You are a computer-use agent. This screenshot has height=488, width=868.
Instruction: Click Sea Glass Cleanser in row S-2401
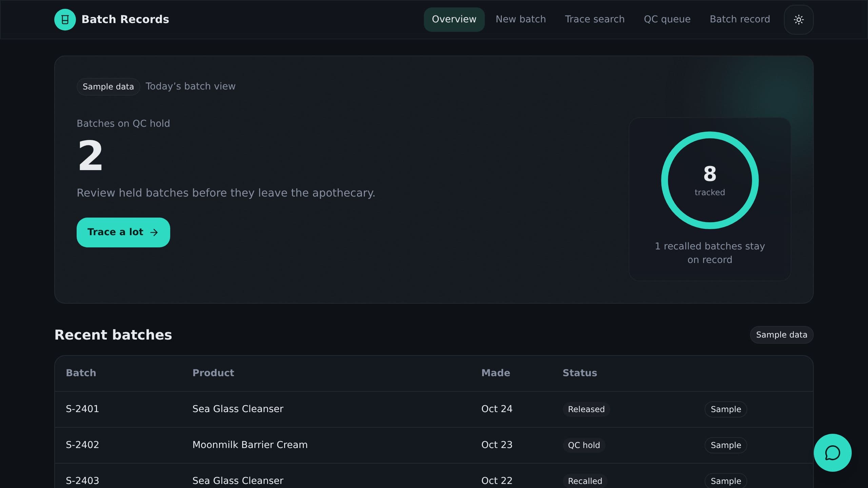238,409
